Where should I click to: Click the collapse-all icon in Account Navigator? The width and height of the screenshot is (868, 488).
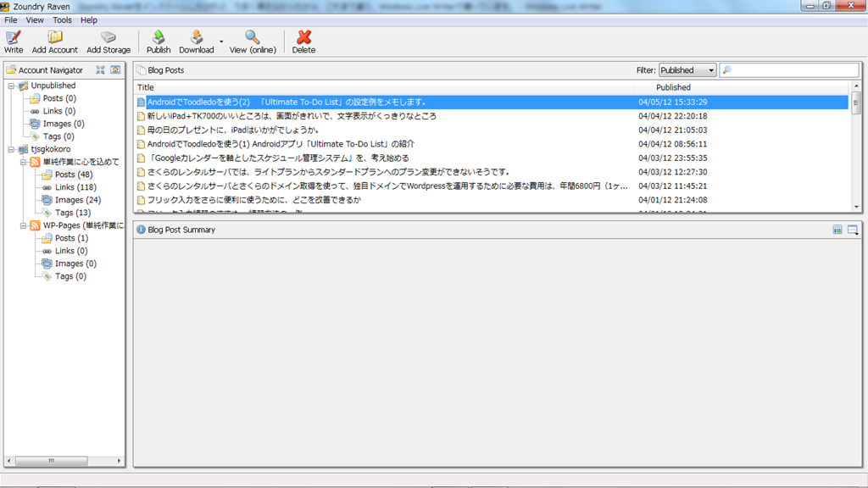point(101,70)
